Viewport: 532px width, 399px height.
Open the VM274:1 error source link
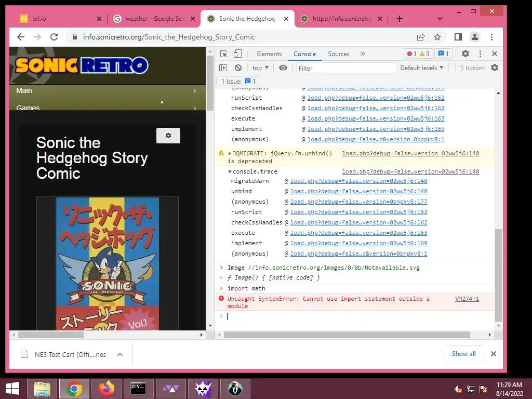[x=467, y=299]
